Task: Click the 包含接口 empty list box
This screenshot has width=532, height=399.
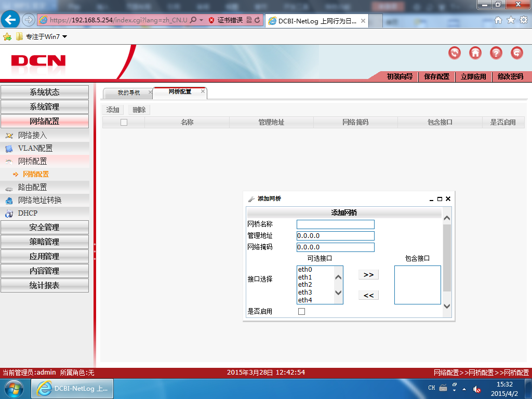Action: [x=417, y=285]
